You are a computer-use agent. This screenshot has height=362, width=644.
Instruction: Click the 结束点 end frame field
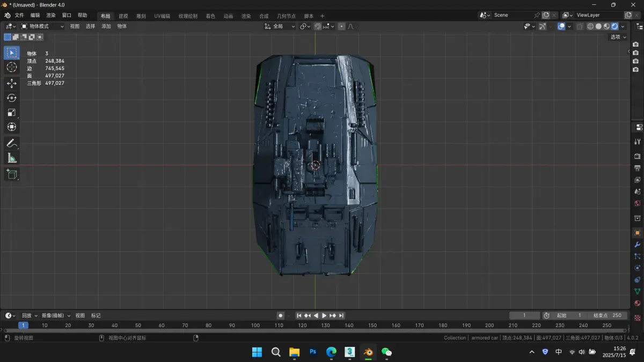608,315
